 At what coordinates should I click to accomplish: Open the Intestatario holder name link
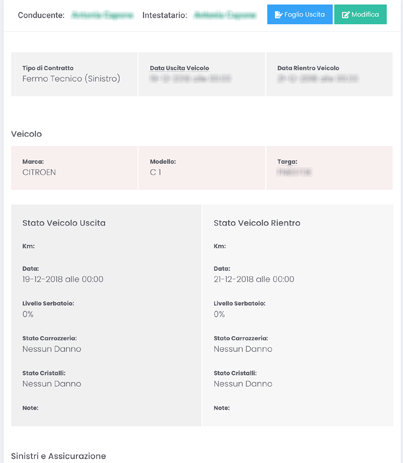coord(225,15)
